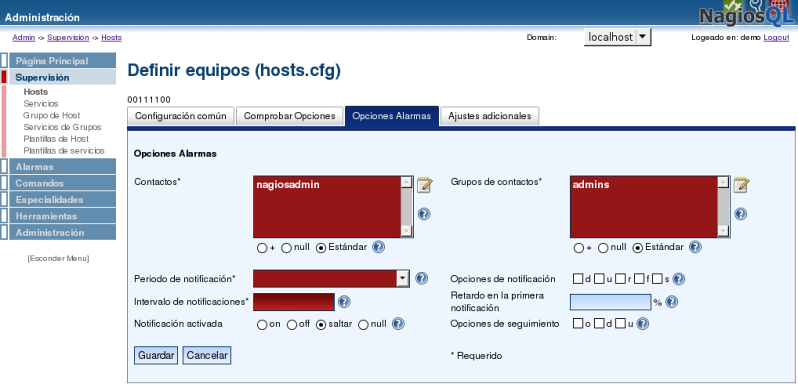Open Plantillas de servicios in the sidebar
Image resolution: width=798 pixels, height=387 pixels.
pyautogui.click(x=64, y=151)
